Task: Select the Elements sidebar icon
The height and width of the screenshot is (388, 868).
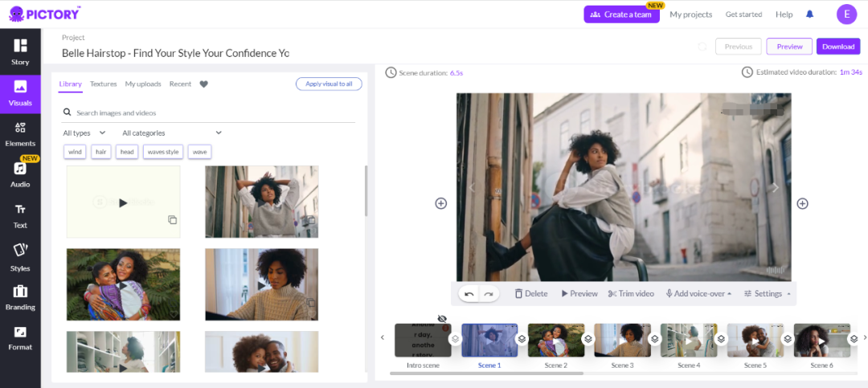Action: click(20, 133)
